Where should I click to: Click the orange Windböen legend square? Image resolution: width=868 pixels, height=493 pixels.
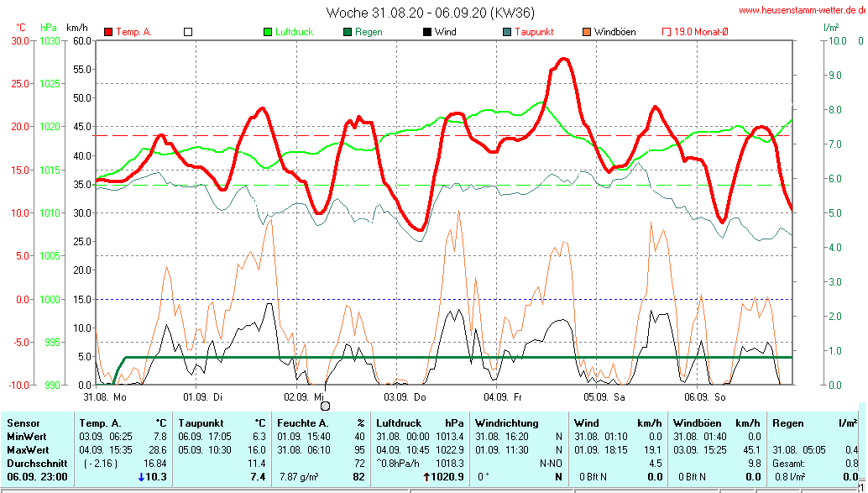point(587,32)
